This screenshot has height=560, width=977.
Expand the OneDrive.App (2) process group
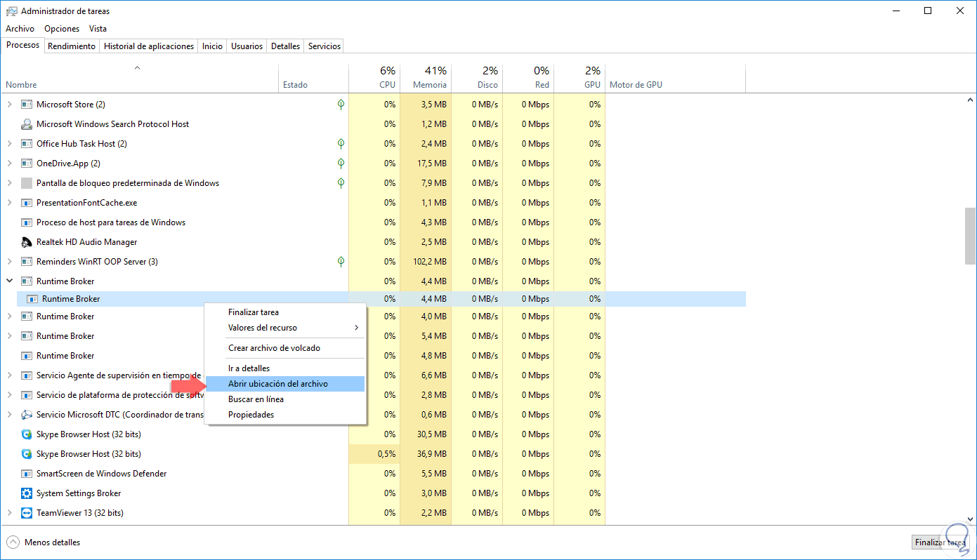click(9, 164)
